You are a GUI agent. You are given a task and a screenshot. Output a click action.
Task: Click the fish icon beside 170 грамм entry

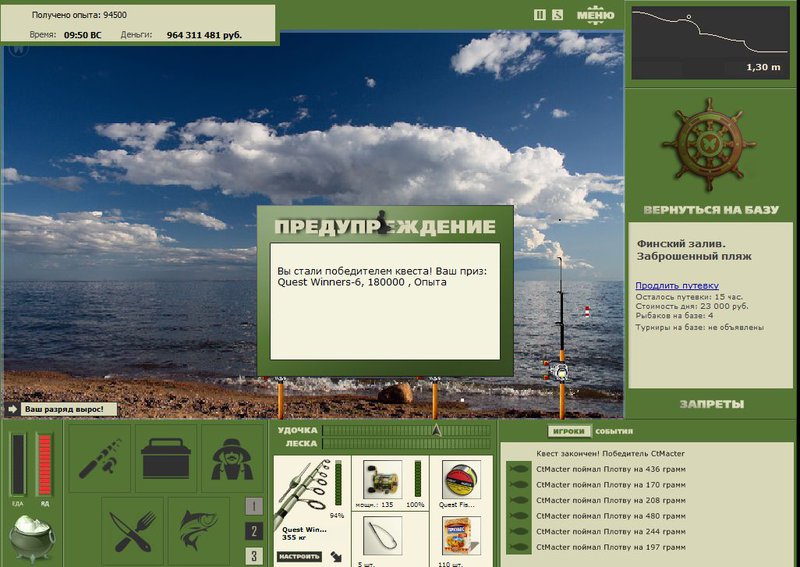[519, 485]
